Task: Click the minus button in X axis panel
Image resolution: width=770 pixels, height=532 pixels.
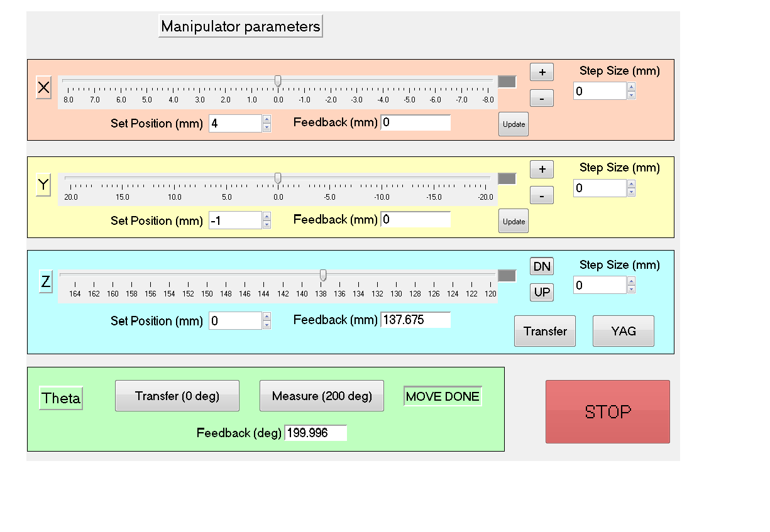Action: pos(541,98)
